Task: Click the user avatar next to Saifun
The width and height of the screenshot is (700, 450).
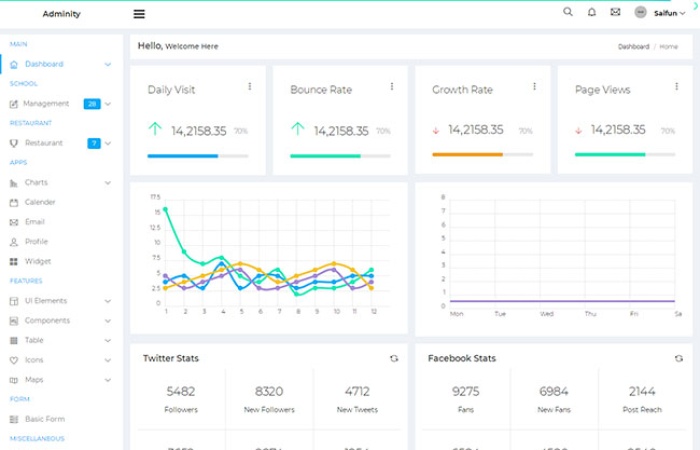Action: [640, 12]
